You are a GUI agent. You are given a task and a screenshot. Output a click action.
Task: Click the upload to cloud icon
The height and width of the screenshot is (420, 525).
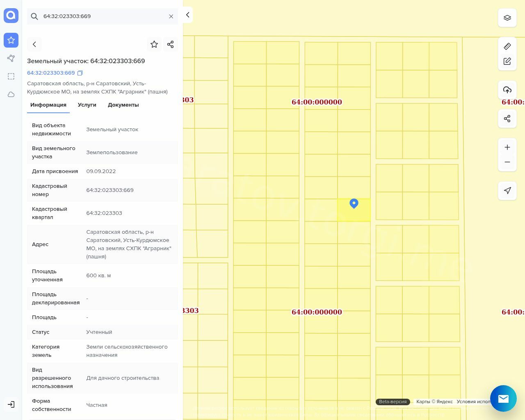tap(507, 90)
